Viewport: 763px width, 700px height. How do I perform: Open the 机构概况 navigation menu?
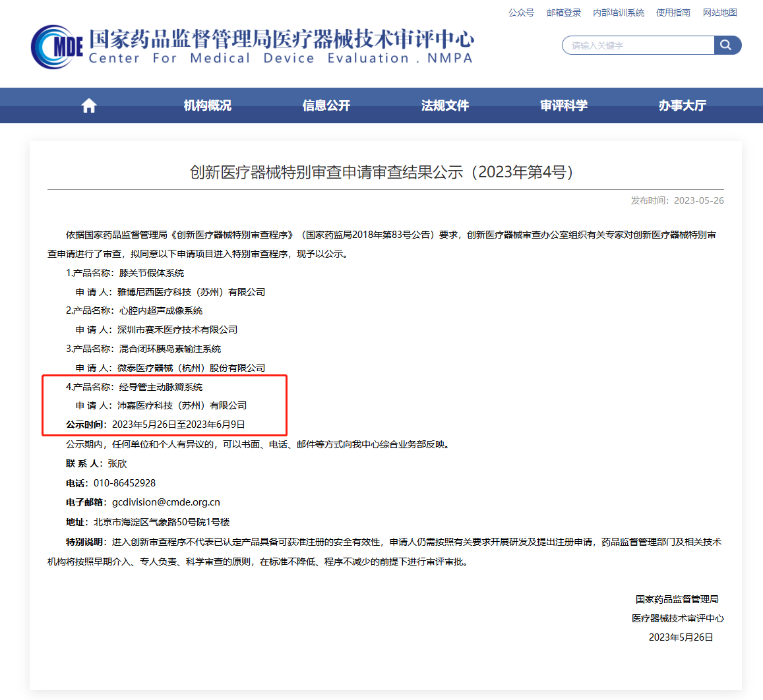[x=208, y=105]
